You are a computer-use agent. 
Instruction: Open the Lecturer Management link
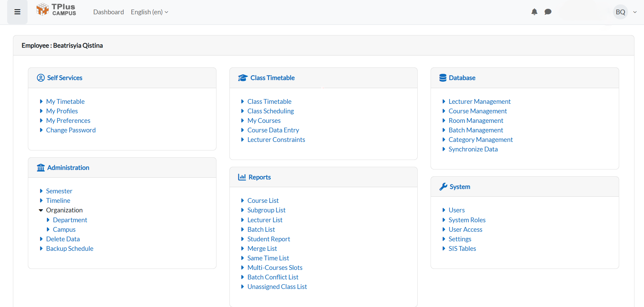point(479,102)
